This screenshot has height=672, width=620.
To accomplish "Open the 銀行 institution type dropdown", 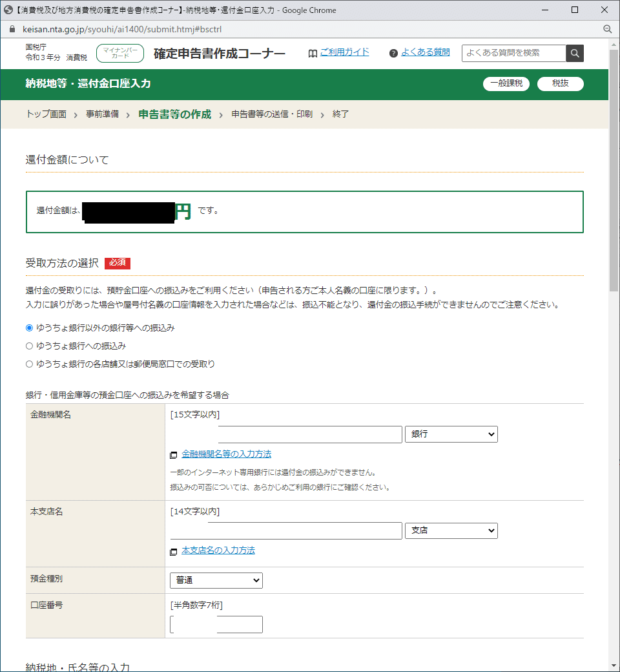I will 451,434.
